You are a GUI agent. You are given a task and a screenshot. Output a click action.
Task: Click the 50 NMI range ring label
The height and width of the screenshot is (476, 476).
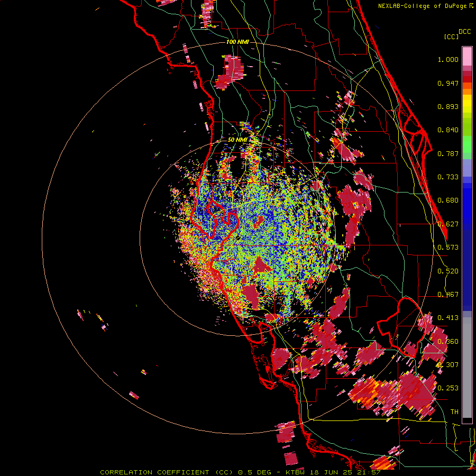[x=237, y=140]
